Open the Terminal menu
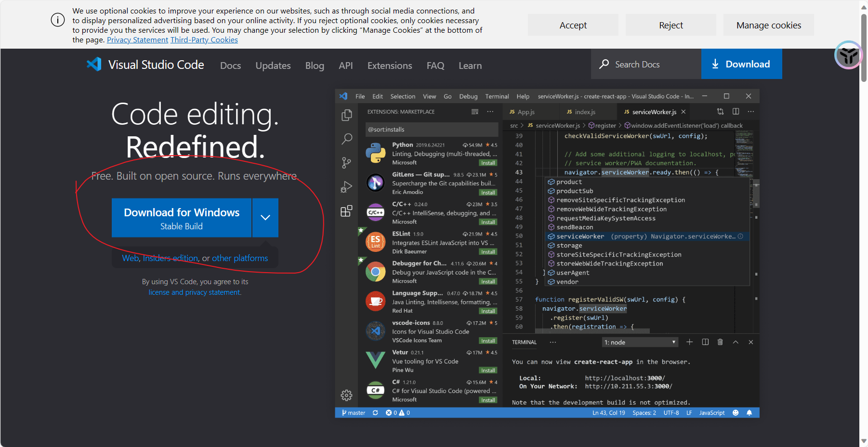Image resolution: width=868 pixels, height=447 pixels. pos(497,96)
